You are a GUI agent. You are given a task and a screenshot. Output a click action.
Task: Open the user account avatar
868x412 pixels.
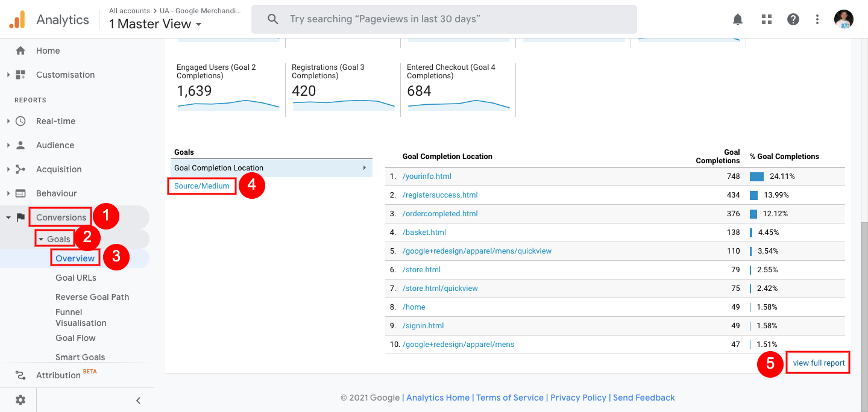coord(844,19)
